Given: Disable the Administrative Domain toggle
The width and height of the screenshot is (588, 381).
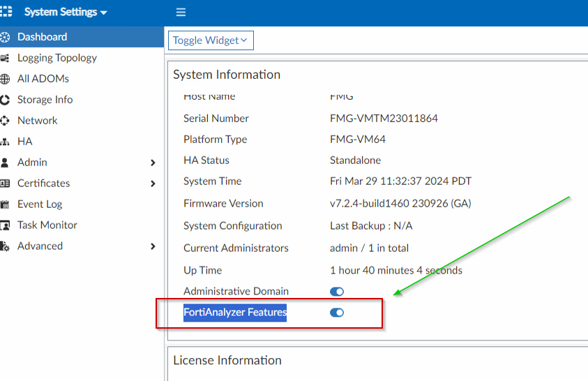Looking at the screenshot, I should 337,292.
